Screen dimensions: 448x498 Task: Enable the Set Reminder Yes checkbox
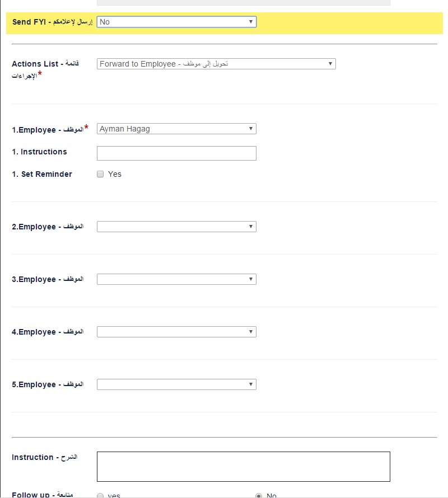(101, 174)
